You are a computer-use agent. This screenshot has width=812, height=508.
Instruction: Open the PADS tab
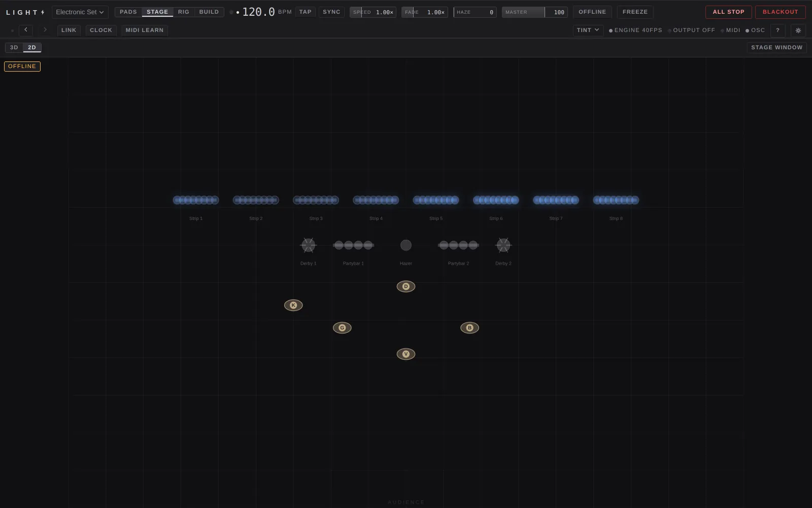point(128,12)
